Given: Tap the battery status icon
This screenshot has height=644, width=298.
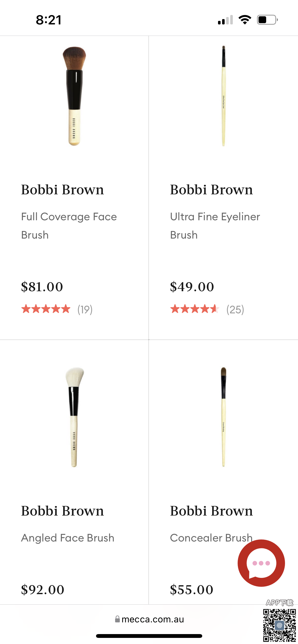Looking at the screenshot, I should 267,20.
